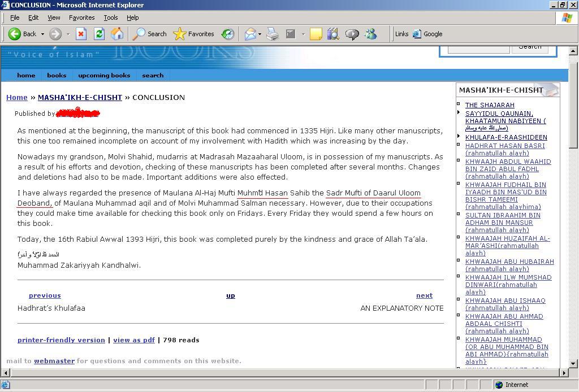Image resolution: width=579 pixels, height=392 pixels.
Task: Open the Tools menu
Action: click(110, 18)
